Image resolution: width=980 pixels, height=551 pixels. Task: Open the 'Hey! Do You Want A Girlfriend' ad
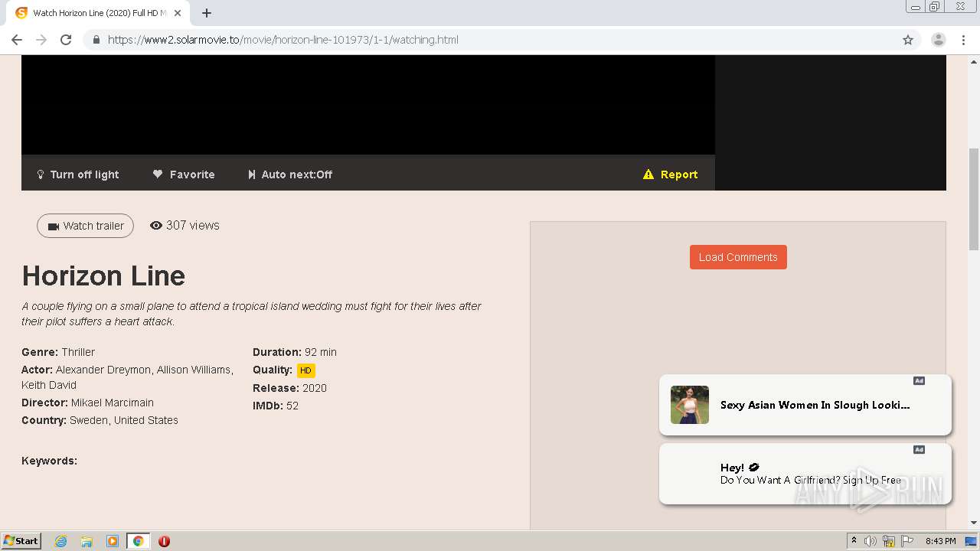click(805, 474)
